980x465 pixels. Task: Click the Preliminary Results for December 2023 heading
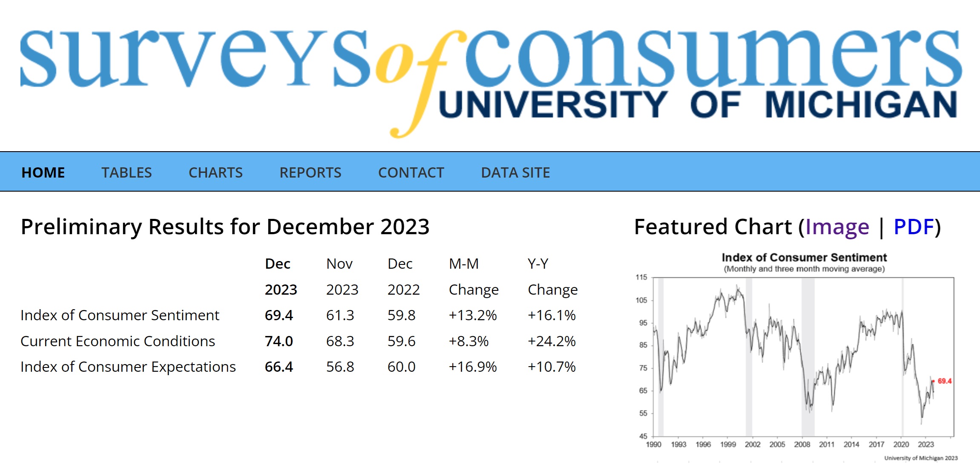click(225, 227)
